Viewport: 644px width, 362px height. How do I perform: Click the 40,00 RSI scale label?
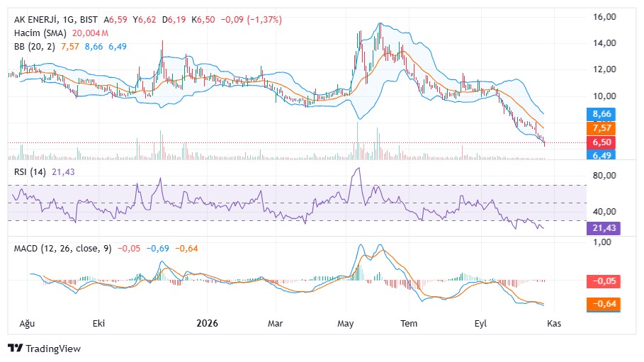click(604, 211)
